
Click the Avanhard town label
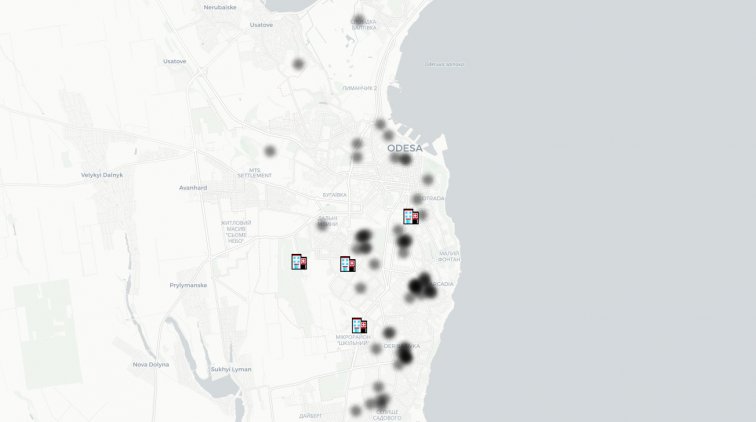[193, 187]
